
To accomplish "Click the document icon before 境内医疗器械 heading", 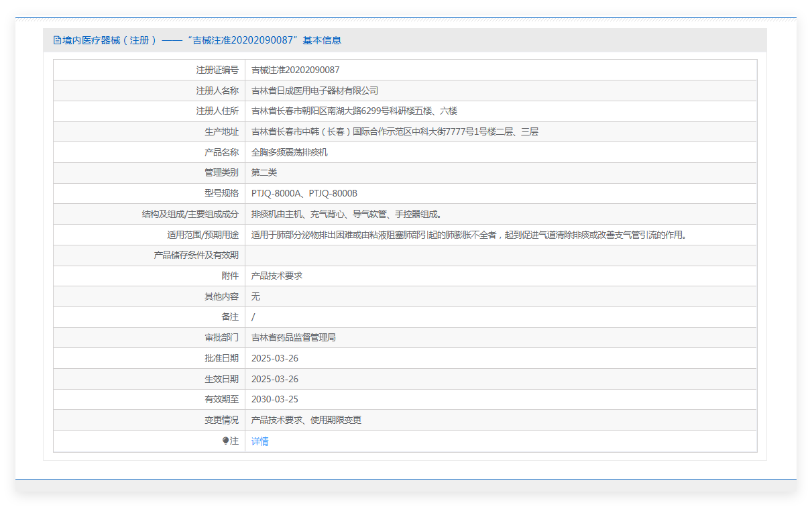I will 57,40.
